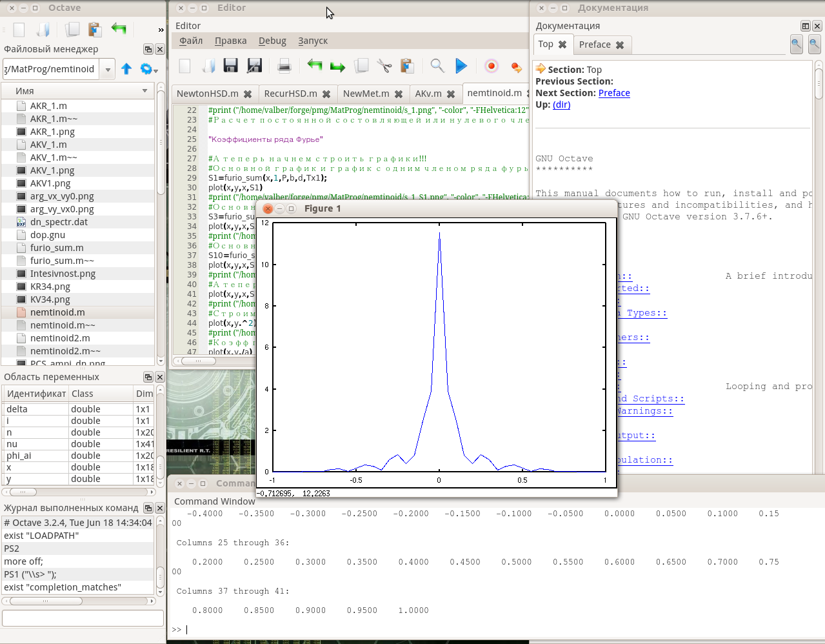
Task: Print the current file from editor toolbar
Action: [x=284, y=66]
